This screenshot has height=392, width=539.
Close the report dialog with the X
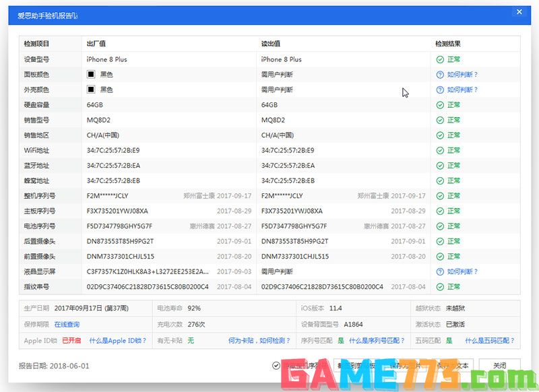(519, 12)
